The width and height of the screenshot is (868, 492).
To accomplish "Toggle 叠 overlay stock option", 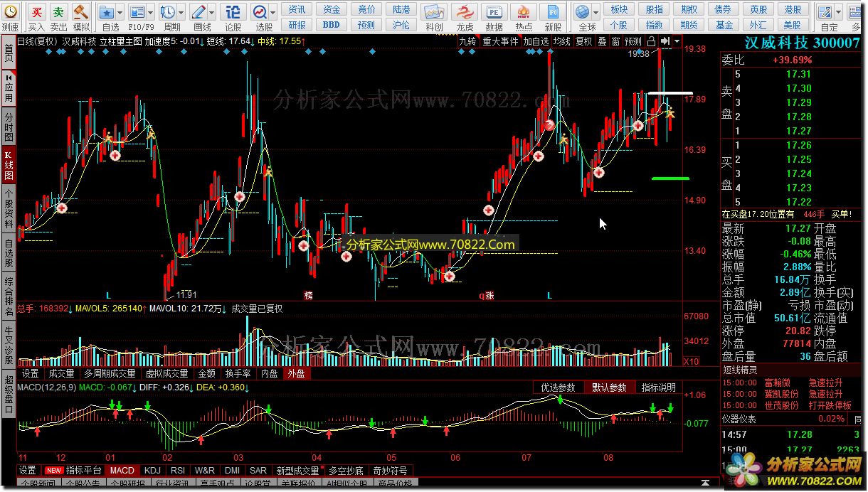I will tap(602, 41).
